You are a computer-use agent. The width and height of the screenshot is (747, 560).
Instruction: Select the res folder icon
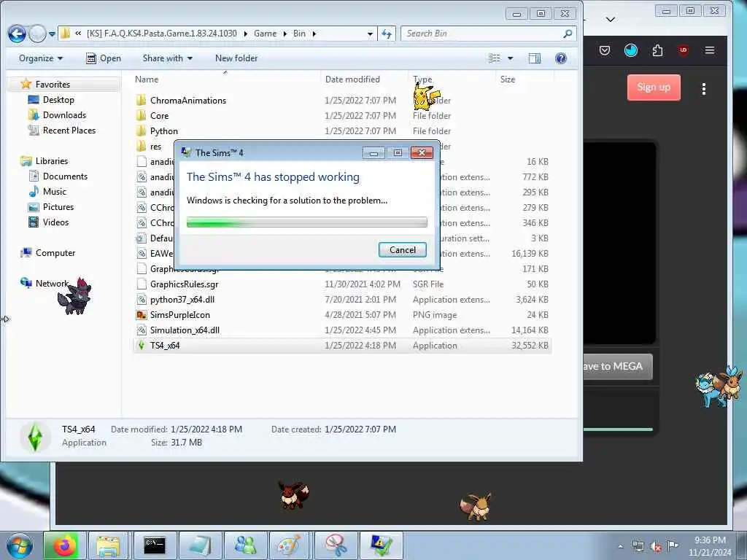[x=141, y=146]
